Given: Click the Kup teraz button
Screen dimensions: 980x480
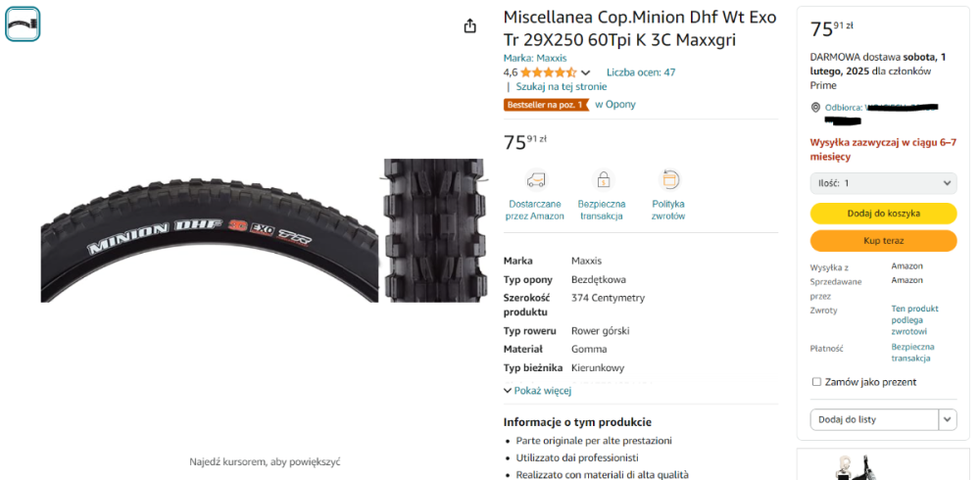Looking at the screenshot, I should (883, 241).
